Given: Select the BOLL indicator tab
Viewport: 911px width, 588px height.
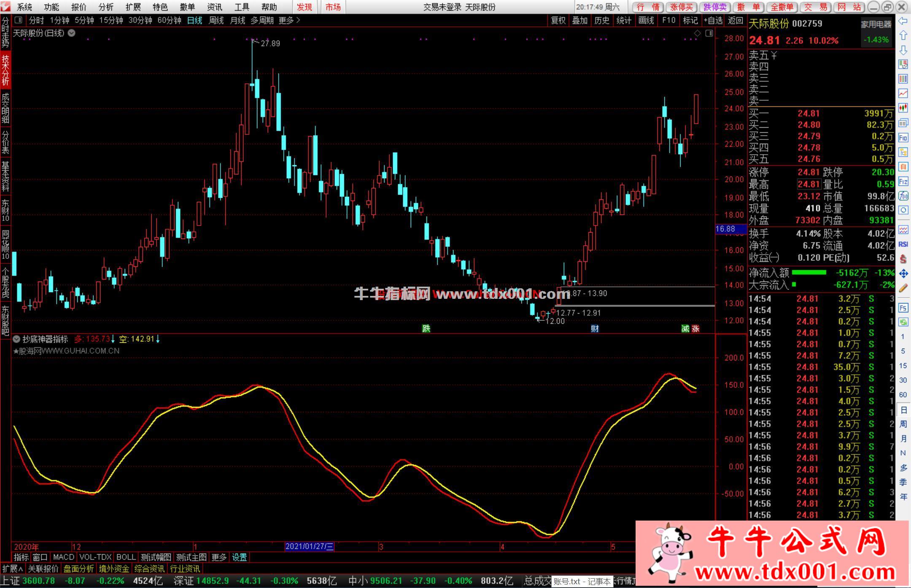Looking at the screenshot, I should tap(126, 557).
